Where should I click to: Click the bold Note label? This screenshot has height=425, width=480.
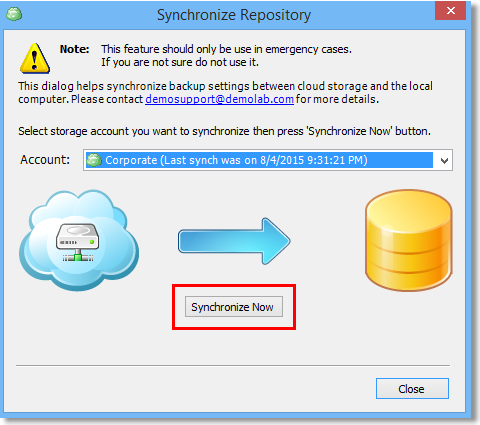tap(74, 49)
